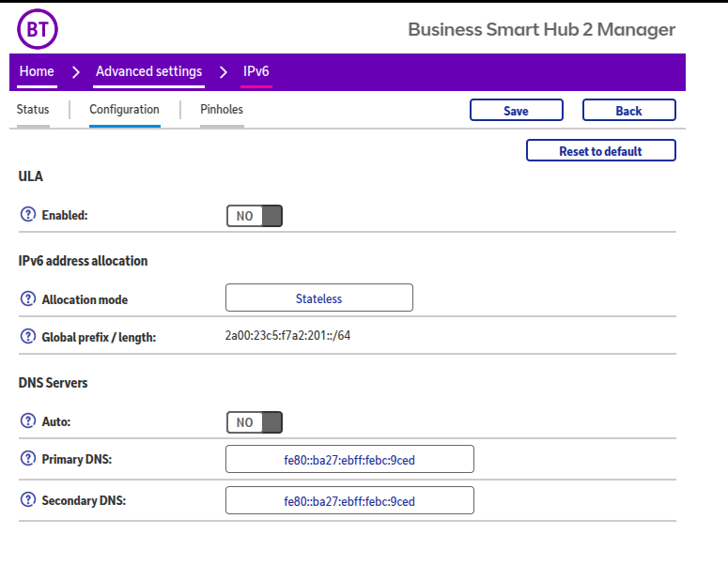Focus the Secondary DNS input field
The width and height of the screenshot is (728, 565).
(349, 500)
